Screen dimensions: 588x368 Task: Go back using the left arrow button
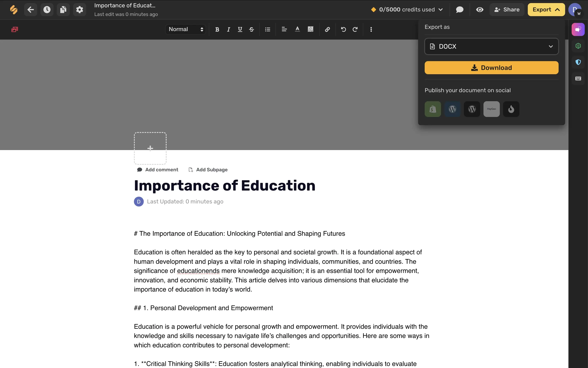tap(31, 10)
